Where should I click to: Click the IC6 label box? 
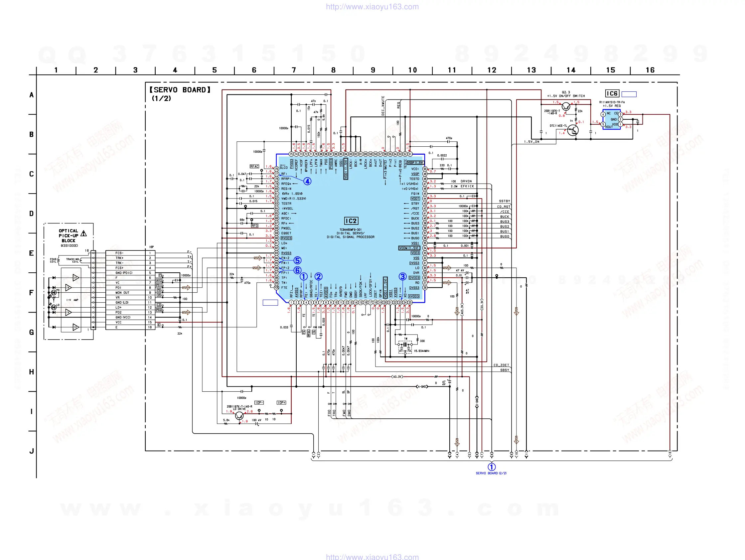tap(612, 94)
